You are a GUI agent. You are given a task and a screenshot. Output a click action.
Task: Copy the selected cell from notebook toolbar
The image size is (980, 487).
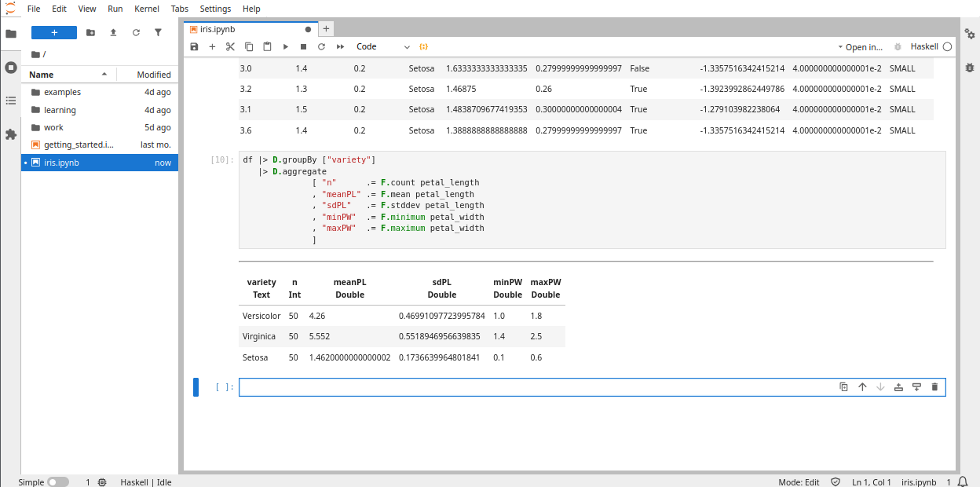click(x=249, y=47)
